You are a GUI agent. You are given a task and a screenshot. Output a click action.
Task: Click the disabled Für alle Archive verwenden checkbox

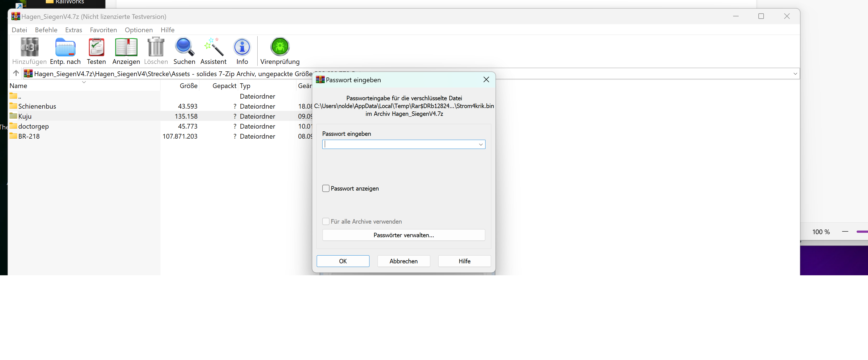click(326, 221)
